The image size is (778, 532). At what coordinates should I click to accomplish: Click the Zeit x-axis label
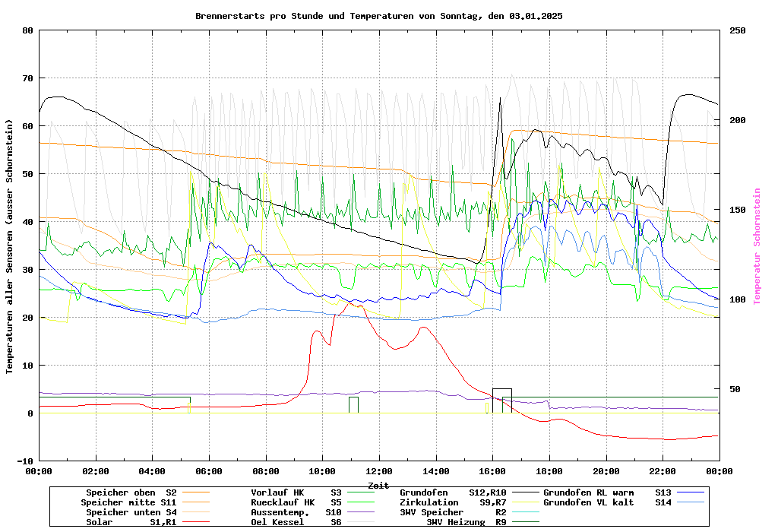click(x=378, y=485)
